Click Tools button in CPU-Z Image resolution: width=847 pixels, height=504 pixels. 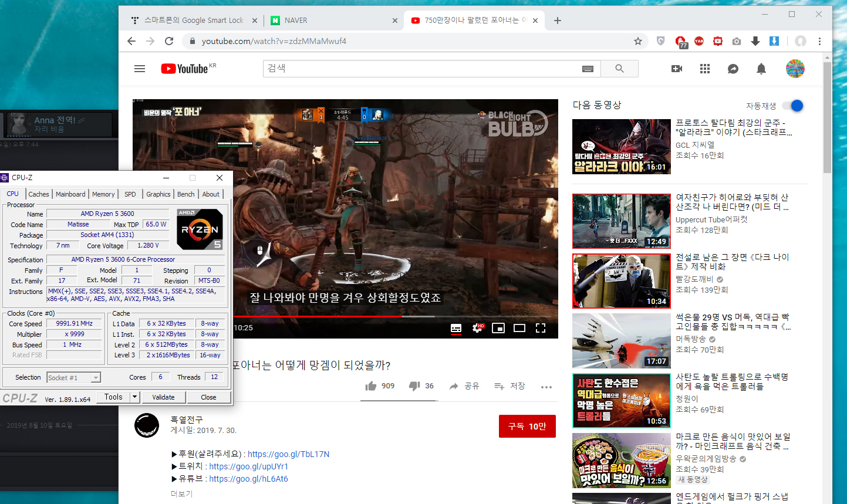[x=113, y=397]
